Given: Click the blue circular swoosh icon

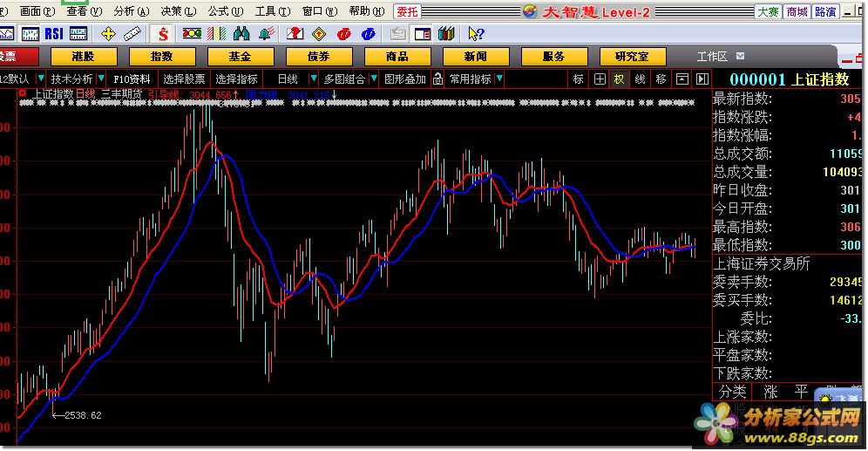Looking at the screenshot, I should point(368,34).
